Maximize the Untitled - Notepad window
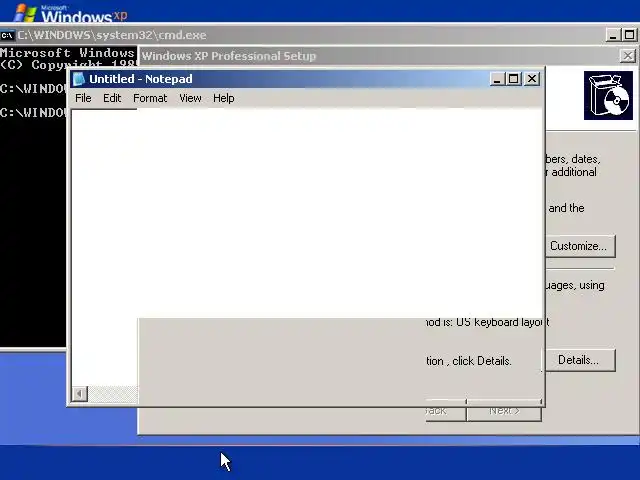Viewport: 640px width, 480px height. pos(514,79)
